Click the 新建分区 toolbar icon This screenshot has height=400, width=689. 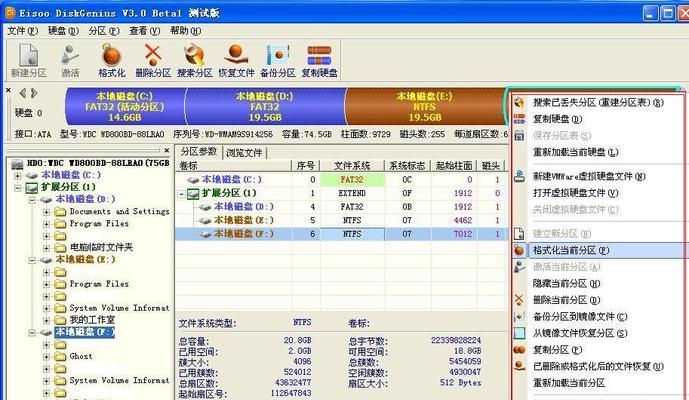pyautogui.click(x=29, y=61)
